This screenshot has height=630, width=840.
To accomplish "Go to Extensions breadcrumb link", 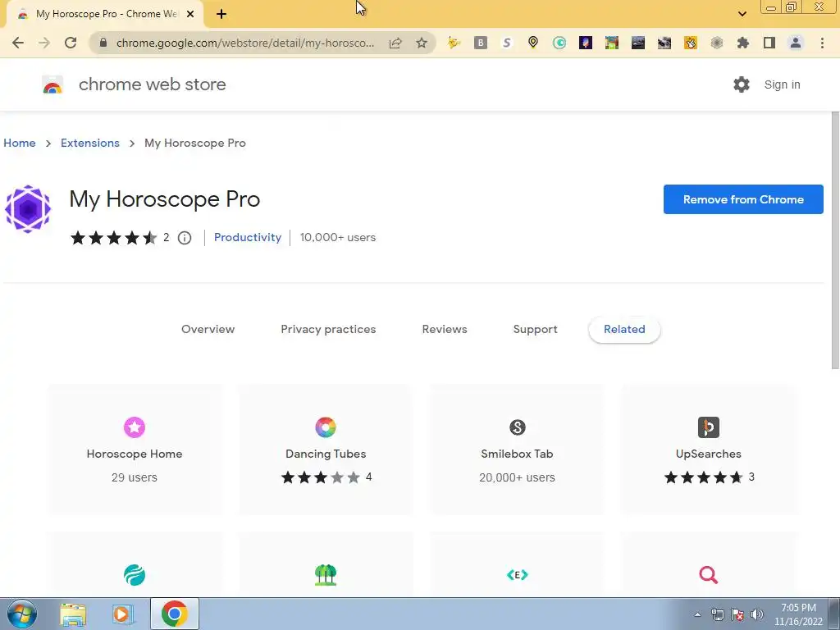I will [x=90, y=143].
